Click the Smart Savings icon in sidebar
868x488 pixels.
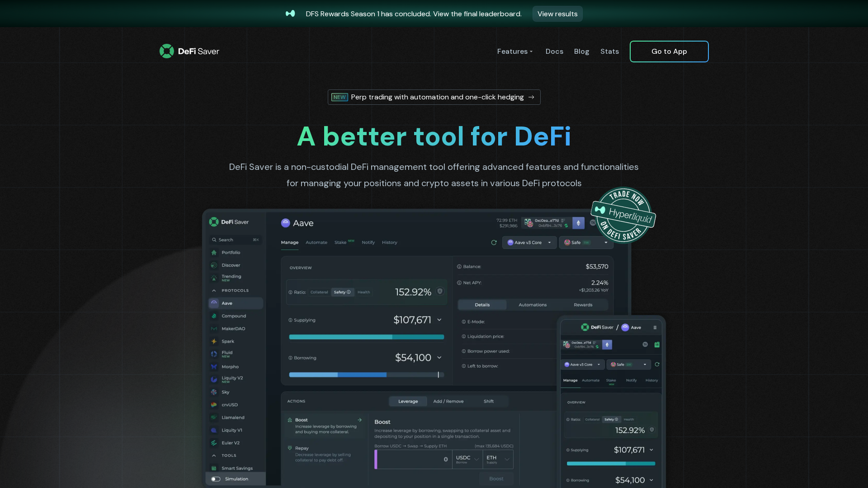(x=214, y=468)
